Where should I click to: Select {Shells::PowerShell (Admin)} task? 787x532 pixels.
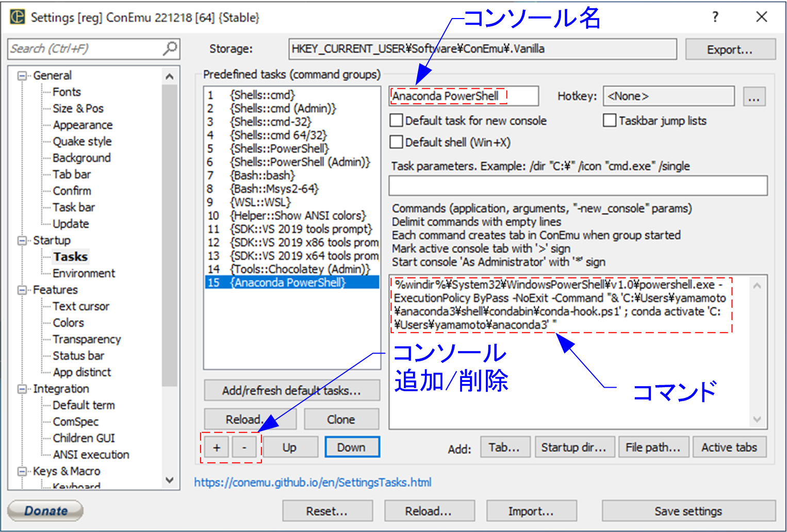click(292, 162)
